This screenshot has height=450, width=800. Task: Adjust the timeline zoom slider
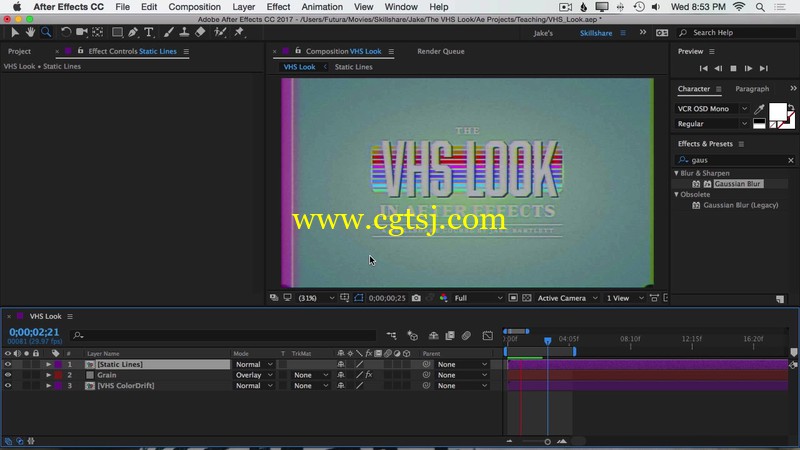click(547, 442)
